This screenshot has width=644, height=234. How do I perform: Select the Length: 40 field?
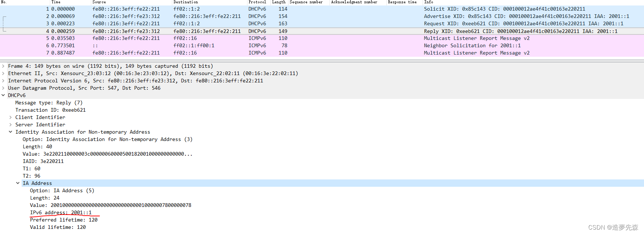37,147
